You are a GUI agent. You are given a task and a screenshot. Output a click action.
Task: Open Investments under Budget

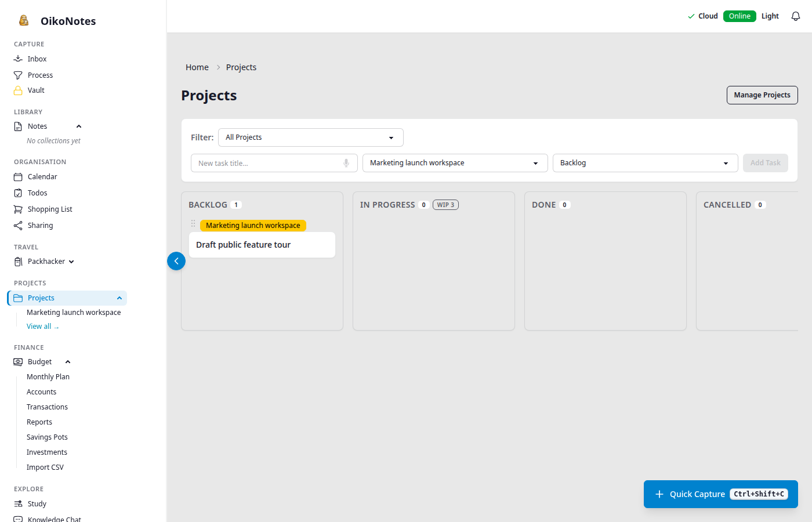(x=47, y=452)
